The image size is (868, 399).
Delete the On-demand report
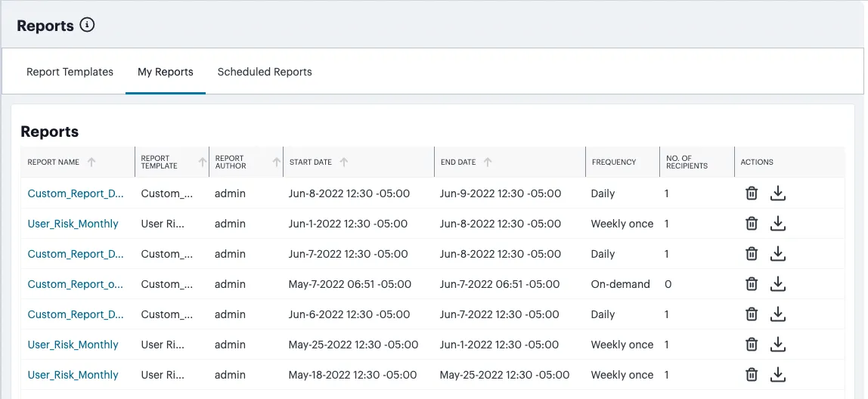(x=752, y=284)
